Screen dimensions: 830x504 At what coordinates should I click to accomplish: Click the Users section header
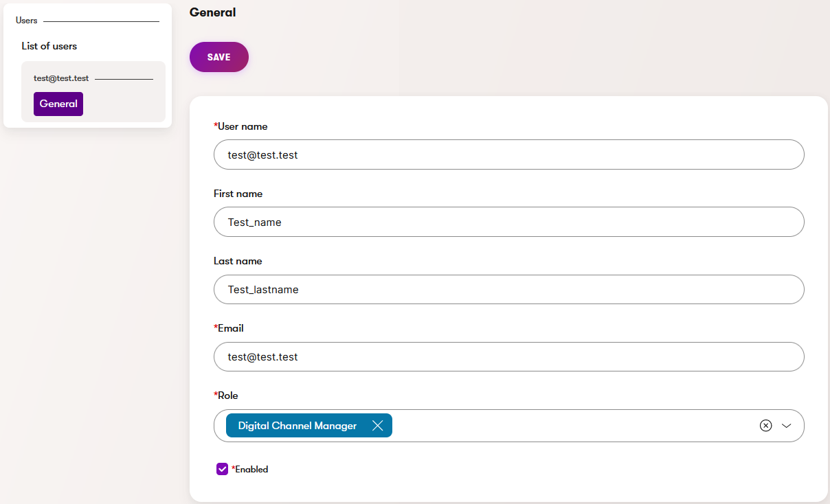27,21
